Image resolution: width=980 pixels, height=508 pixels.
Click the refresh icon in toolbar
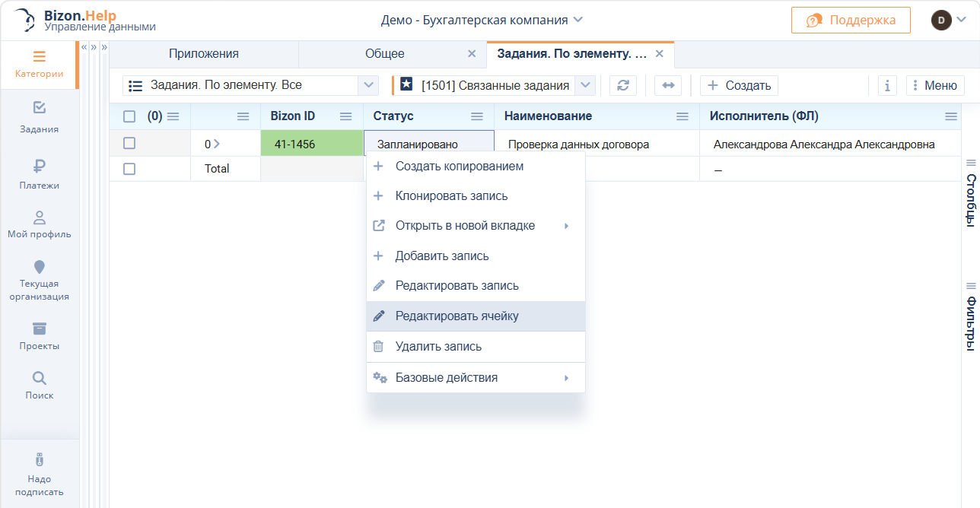coord(622,85)
